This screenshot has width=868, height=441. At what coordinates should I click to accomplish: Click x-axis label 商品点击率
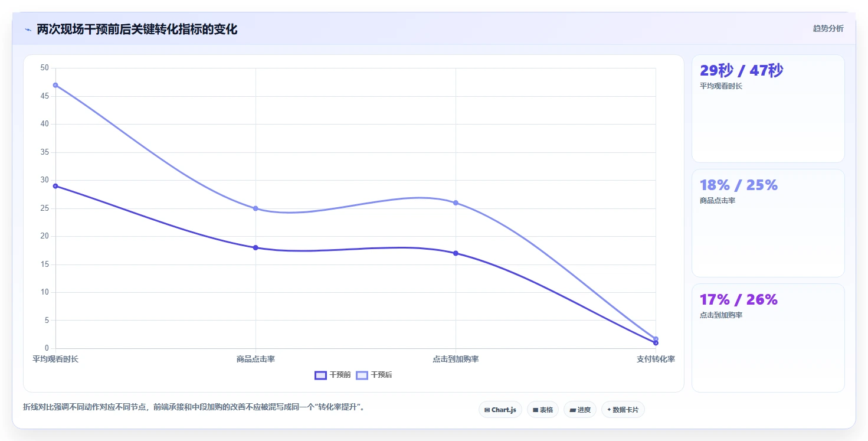(x=256, y=359)
